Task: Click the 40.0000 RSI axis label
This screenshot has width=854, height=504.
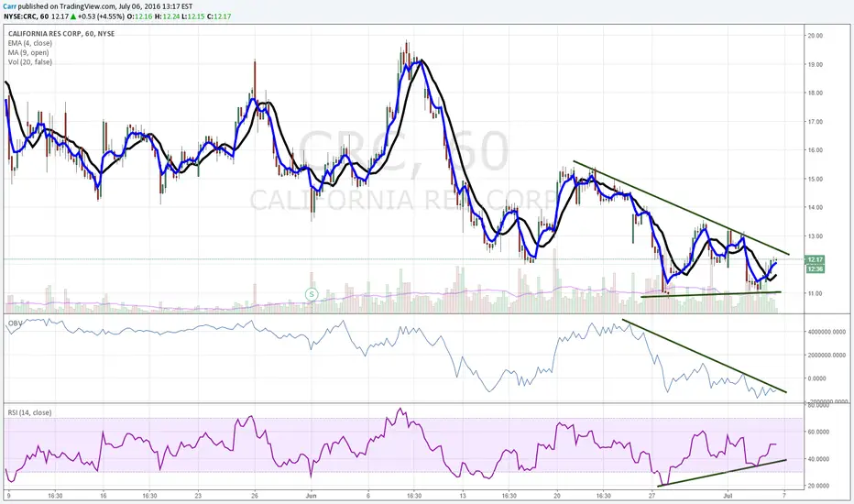Action: click(x=818, y=459)
